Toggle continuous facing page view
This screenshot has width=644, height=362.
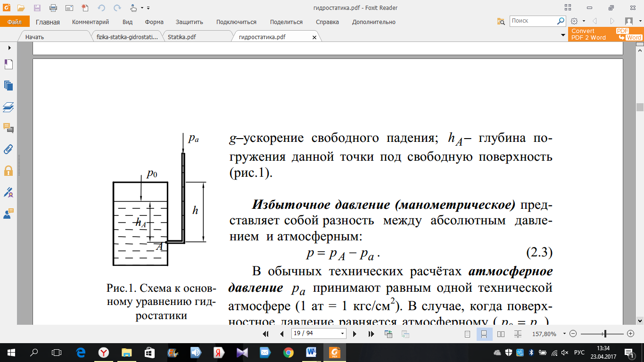pyautogui.click(x=518, y=334)
